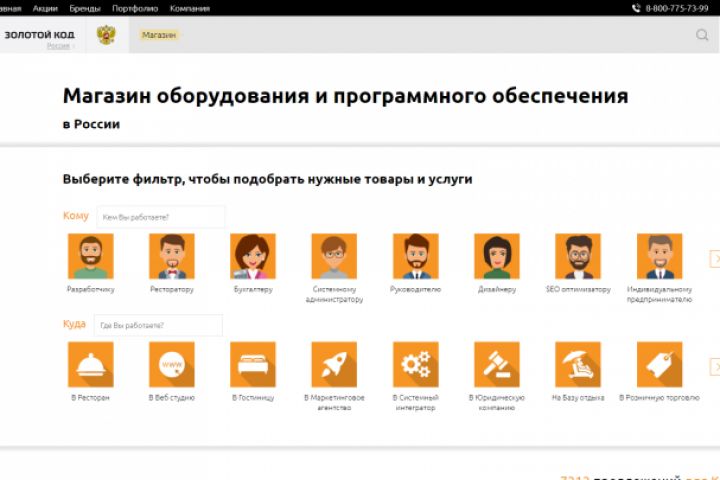Show next items in the Куда row
The image size is (720, 480).
pyautogui.click(x=715, y=367)
